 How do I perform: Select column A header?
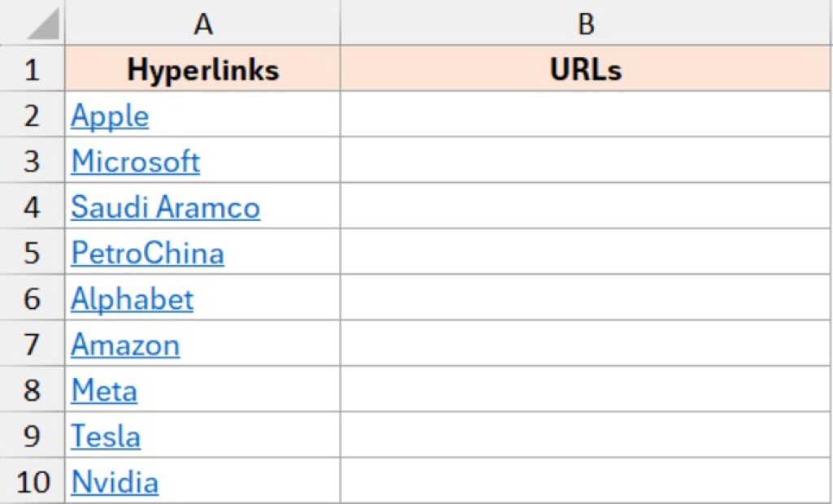[201, 24]
